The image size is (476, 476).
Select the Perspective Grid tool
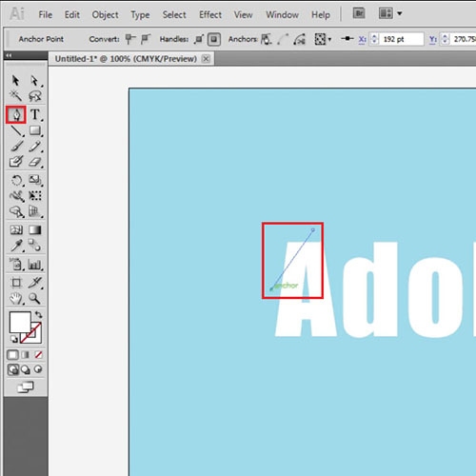click(x=35, y=211)
